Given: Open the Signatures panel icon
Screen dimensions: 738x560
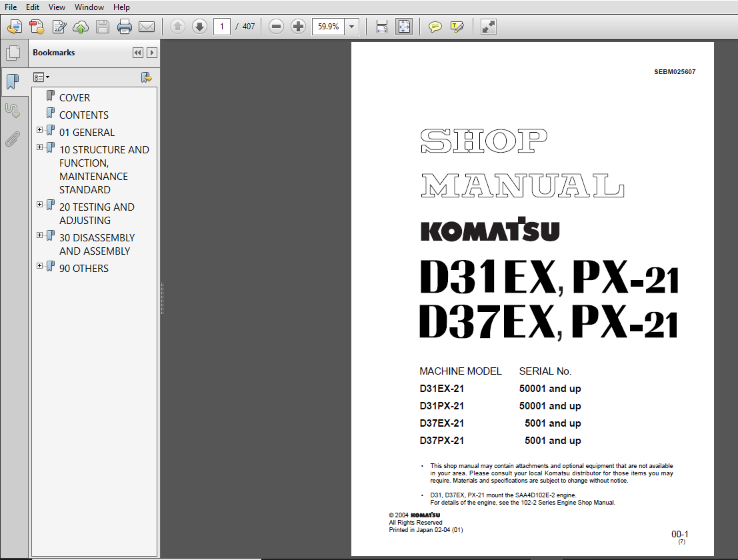Looking at the screenshot, I should (x=13, y=111).
